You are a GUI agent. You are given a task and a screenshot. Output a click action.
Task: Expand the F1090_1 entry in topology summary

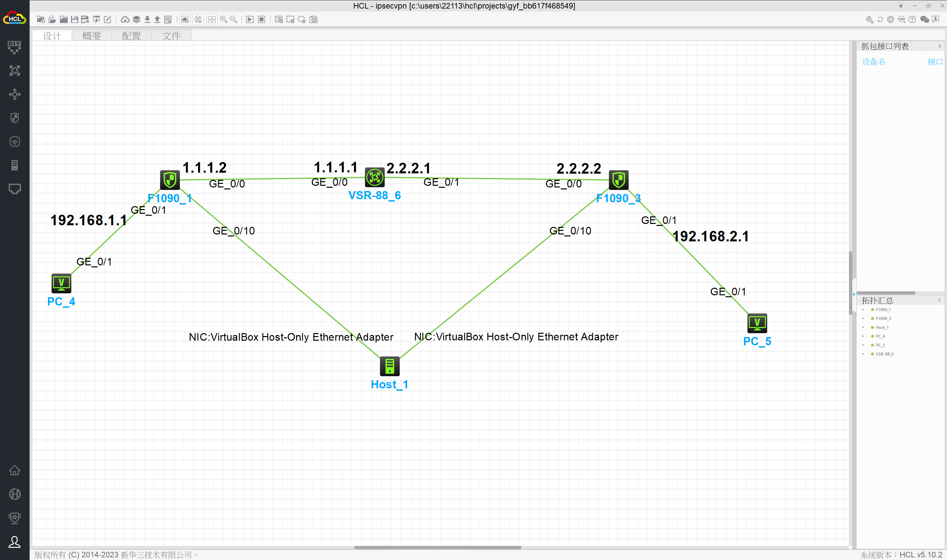click(863, 310)
